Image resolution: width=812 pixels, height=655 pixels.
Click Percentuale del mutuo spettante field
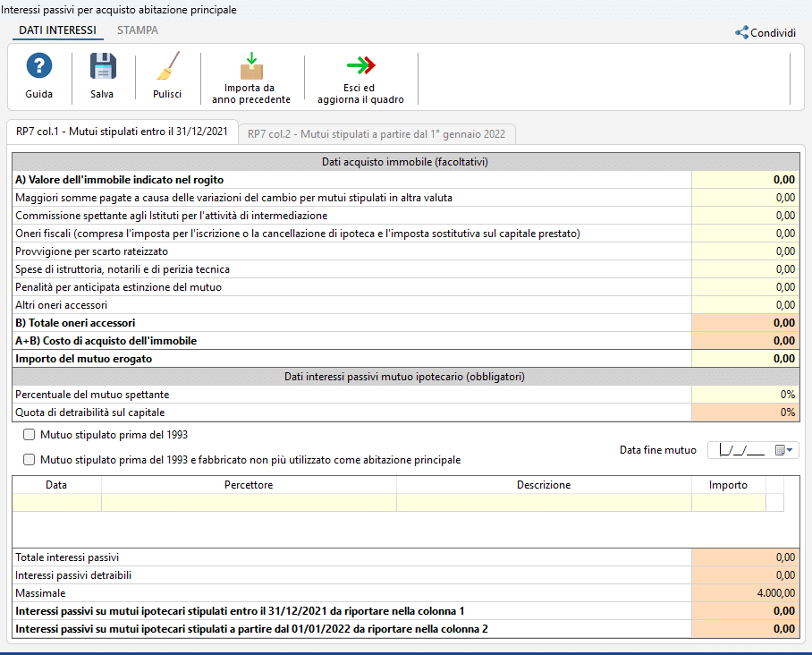(744, 395)
